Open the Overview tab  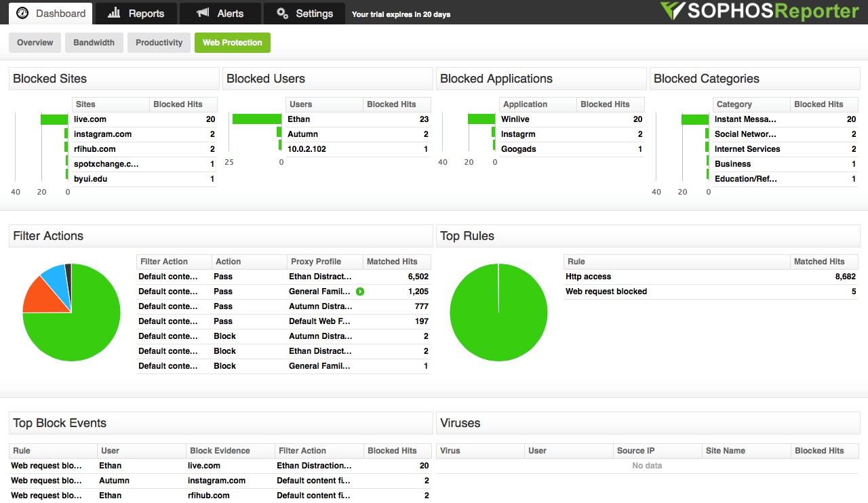tap(35, 43)
